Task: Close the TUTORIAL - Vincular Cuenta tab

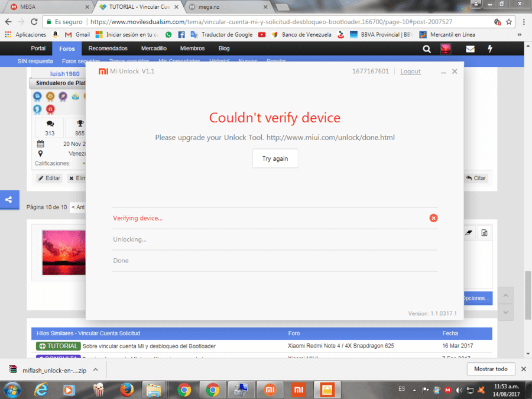Action: click(176, 7)
